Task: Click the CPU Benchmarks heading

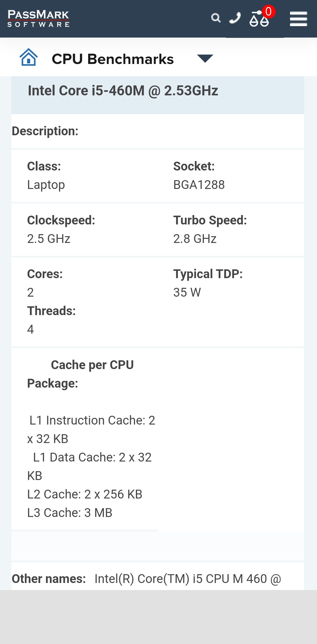Action: click(113, 59)
